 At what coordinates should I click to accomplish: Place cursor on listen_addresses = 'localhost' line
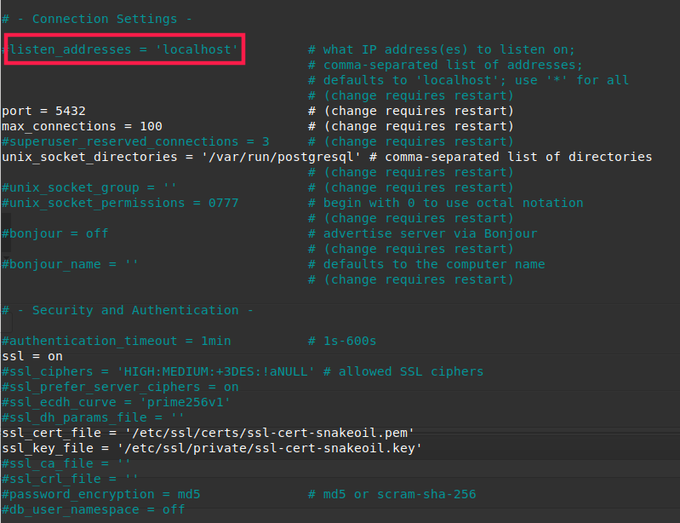tap(120, 49)
